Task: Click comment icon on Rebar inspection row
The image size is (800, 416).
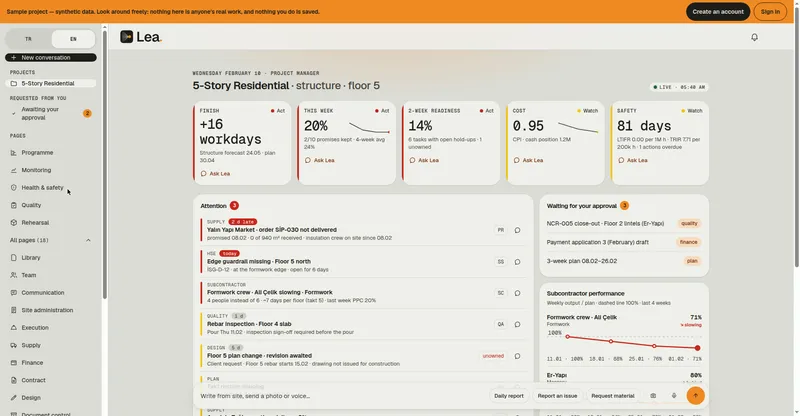Action: point(517,324)
